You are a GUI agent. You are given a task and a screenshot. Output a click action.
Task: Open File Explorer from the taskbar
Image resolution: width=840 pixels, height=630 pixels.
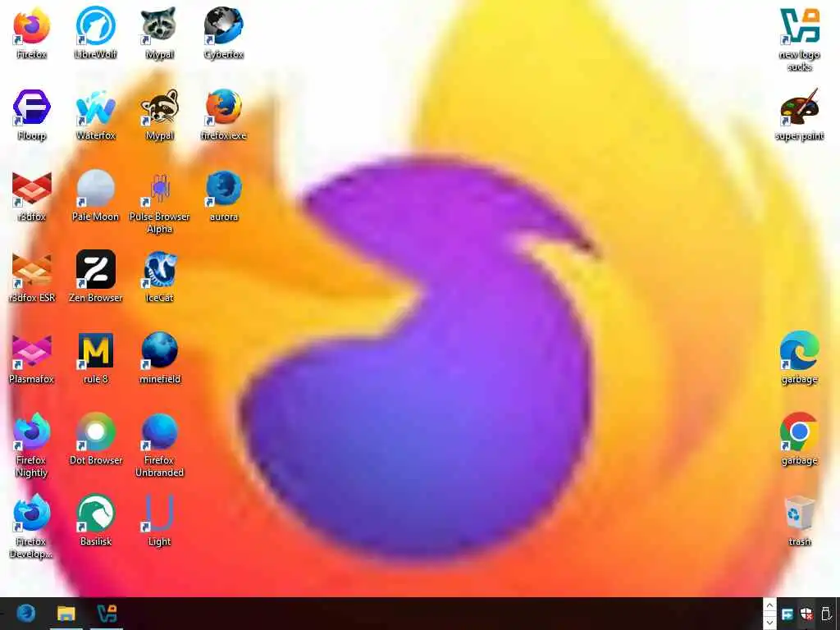pos(66,613)
